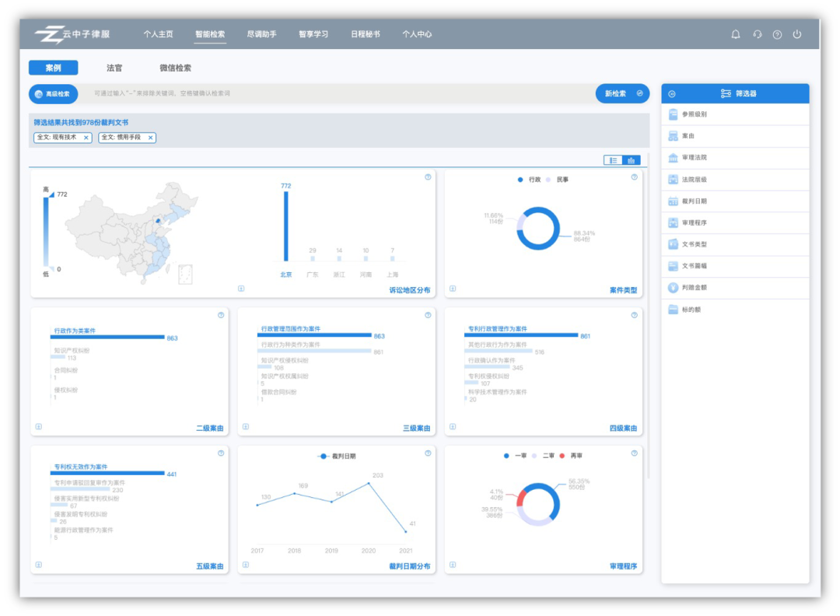The image size is (840, 616).
Task: Toggle 行政 legend in 案件类型 chart
Action: pos(530,180)
